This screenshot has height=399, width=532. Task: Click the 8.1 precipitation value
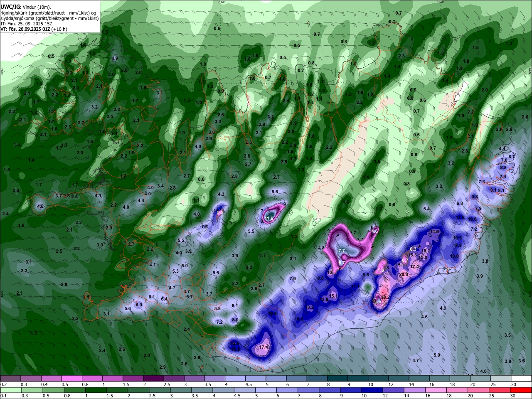[x=501, y=190]
